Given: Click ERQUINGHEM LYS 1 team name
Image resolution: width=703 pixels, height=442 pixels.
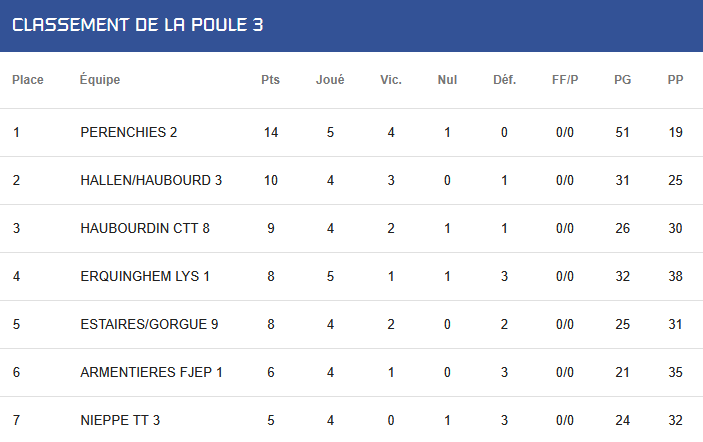Looking at the screenshot, I should (145, 276).
